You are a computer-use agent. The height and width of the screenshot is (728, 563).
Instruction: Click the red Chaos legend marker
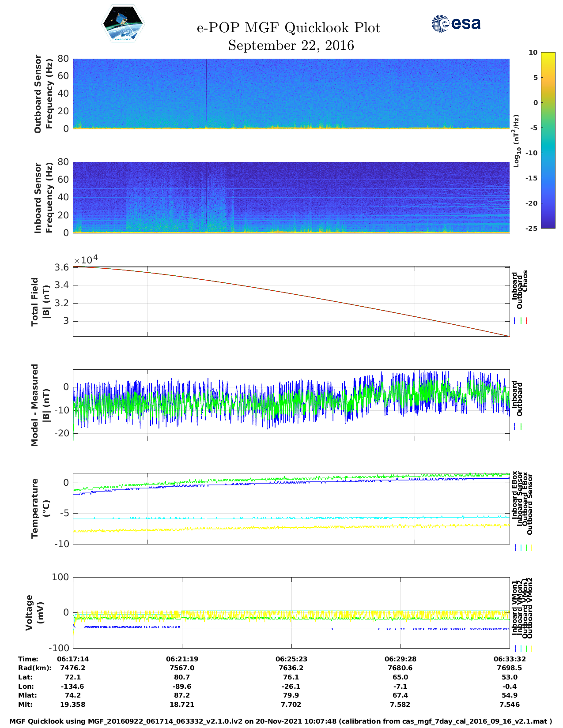(526, 321)
